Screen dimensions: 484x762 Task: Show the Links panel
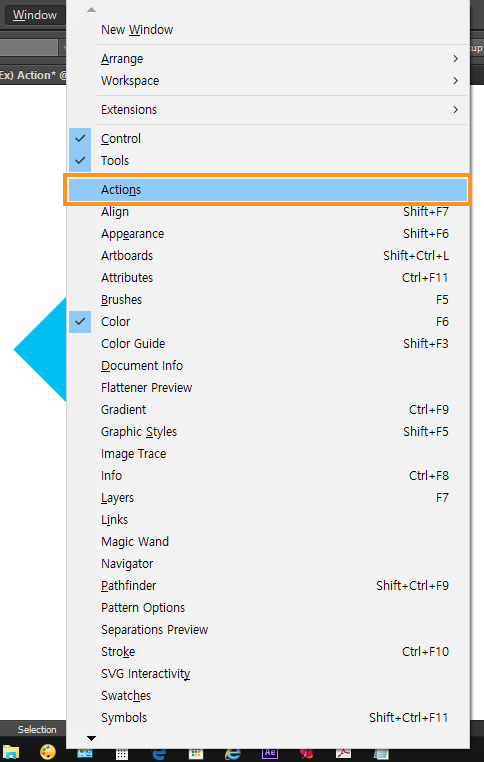coord(268,520)
